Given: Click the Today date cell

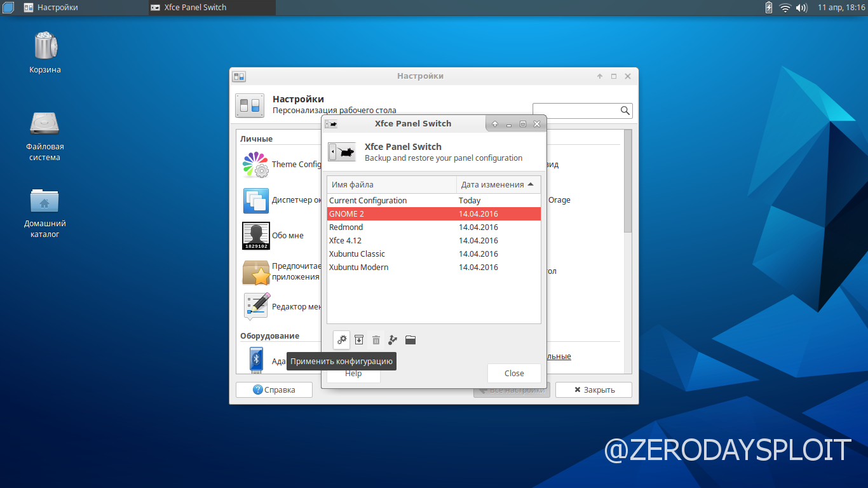Looking at the screenshot, I should pos(470,201).
